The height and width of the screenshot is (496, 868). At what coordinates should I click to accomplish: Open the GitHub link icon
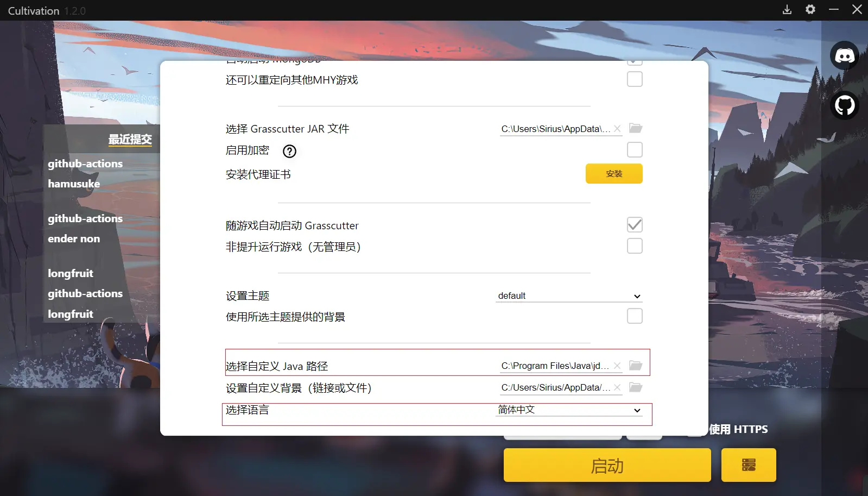[x=844, y=105]
